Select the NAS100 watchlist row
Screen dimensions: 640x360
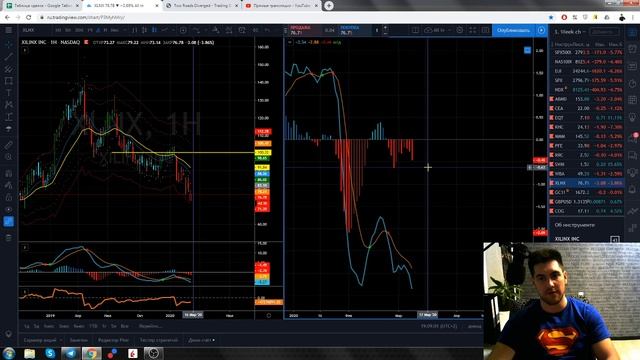[x=587, y=62]
